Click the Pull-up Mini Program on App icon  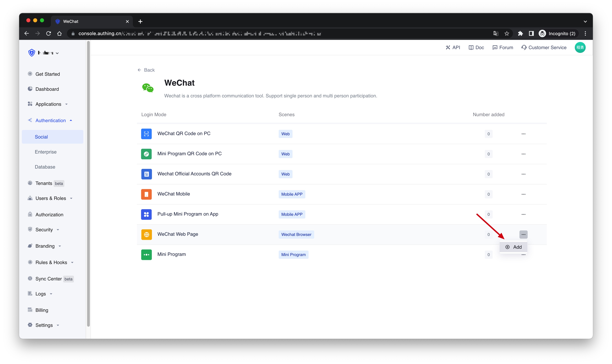pos(146,214)
